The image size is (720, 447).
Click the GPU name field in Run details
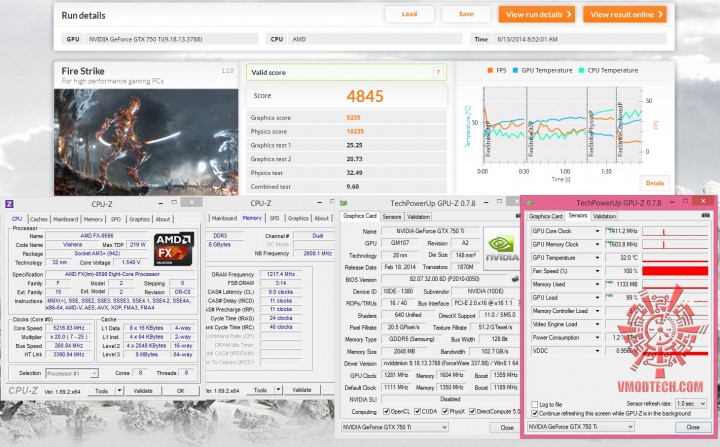coord(171,39)
